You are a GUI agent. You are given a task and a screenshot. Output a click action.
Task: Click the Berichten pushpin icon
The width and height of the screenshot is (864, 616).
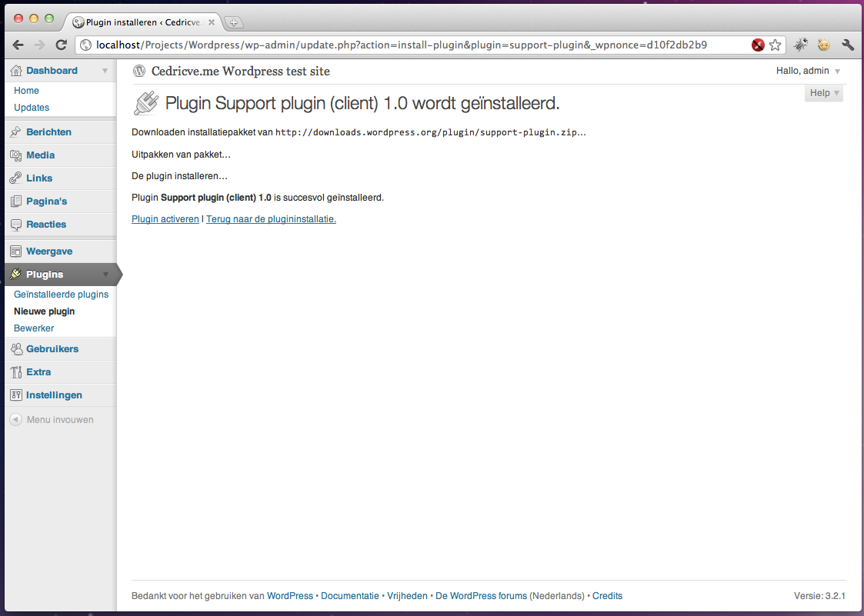pyautogui.click(x=16, y=132)
